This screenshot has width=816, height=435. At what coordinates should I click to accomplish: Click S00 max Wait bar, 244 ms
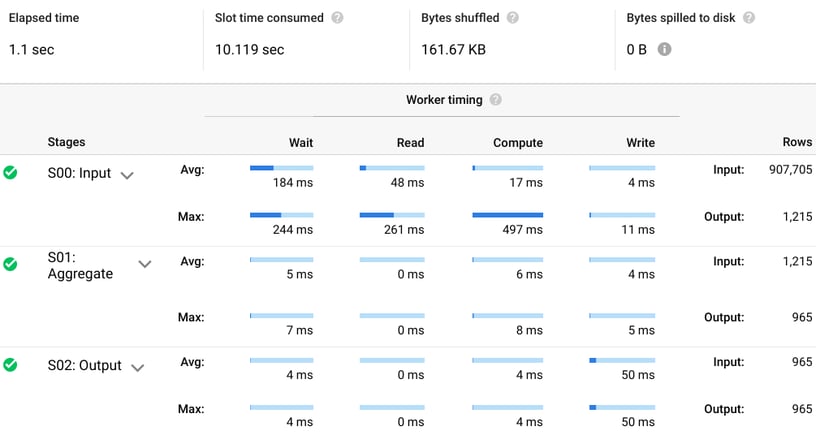point(282,215)
